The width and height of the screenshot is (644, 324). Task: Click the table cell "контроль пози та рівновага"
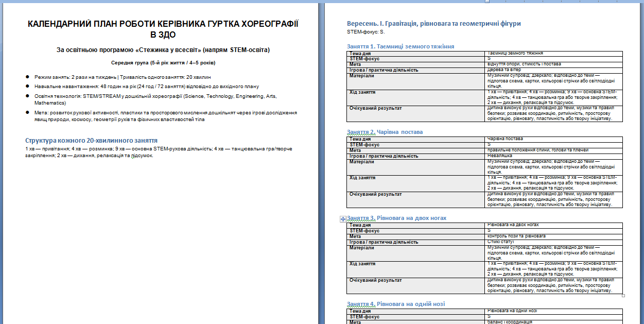(x=554, y=236)
